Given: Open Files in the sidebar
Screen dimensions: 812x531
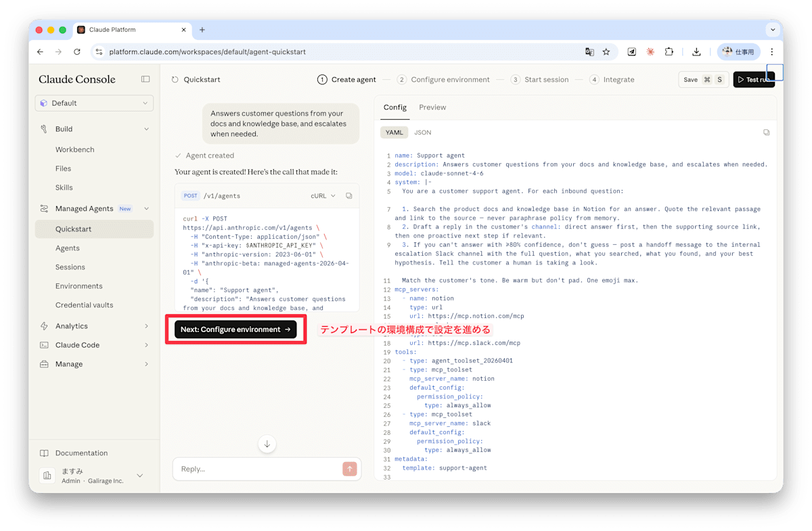Looking at the screenshot, I should pos(63,168).
